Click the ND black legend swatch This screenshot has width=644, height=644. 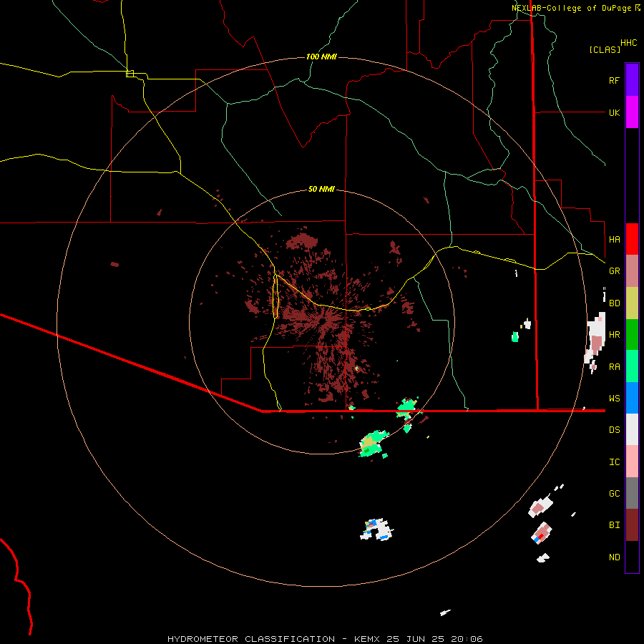pyautogui.click(x=632, y=557)
